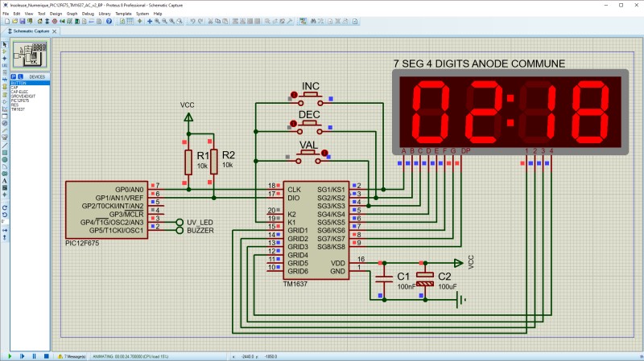The height and width of the screenshot is (361, 644).
Task: Open the System menu
Action: tap(142, 14)
